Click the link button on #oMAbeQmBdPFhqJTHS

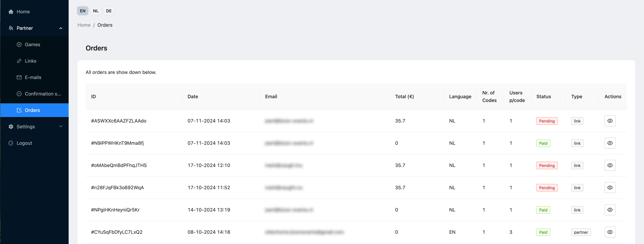tap(577, 165)
